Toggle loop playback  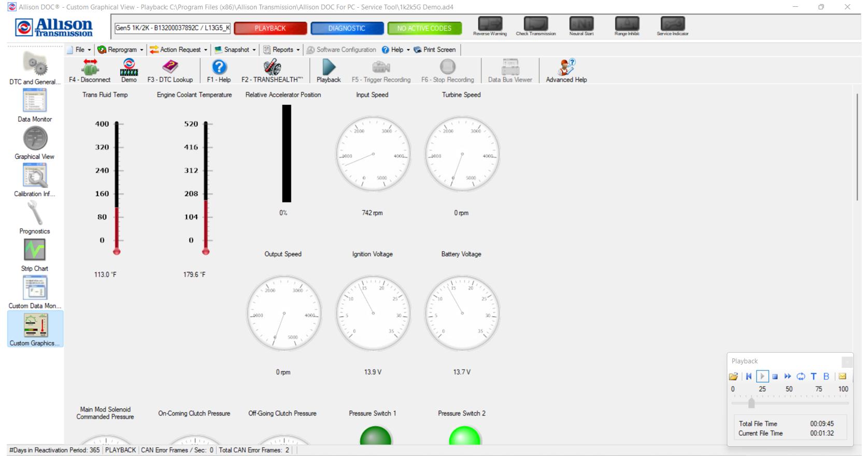801,377
